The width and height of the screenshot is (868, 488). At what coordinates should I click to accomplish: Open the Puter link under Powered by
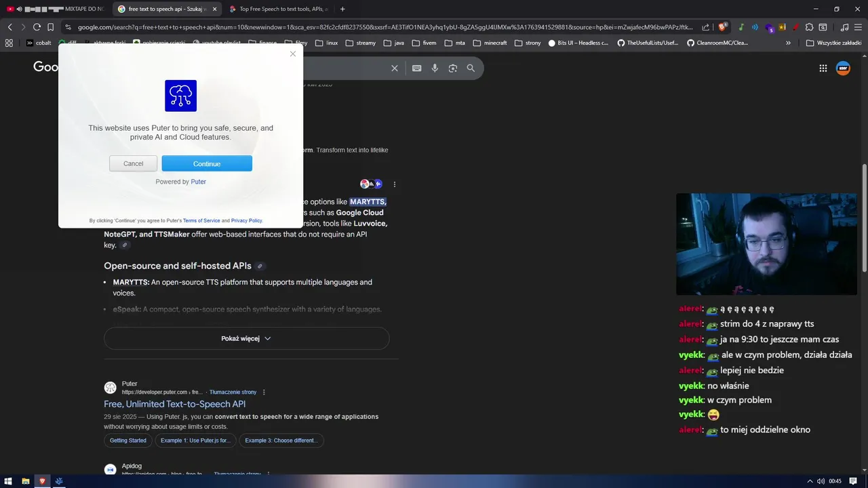coord(198,182)
